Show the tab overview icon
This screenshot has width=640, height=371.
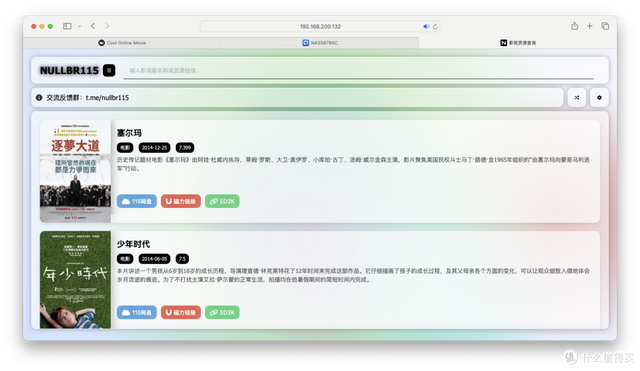point(605,26)
